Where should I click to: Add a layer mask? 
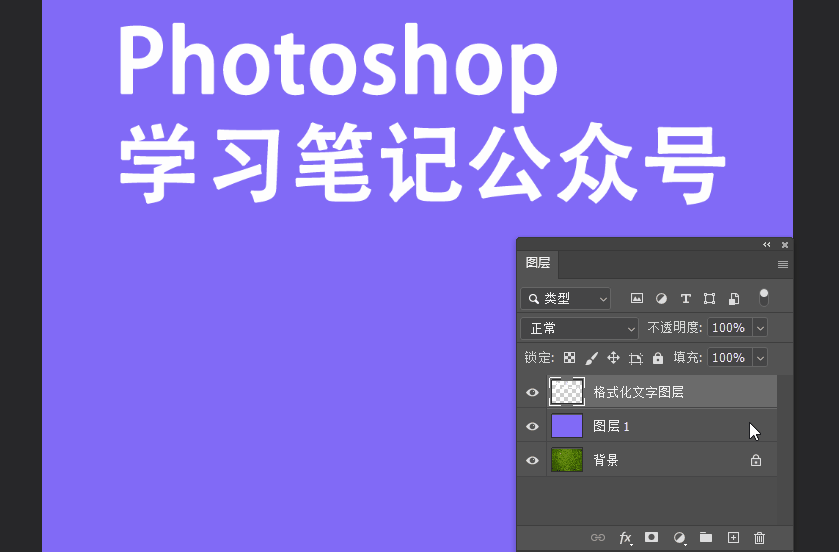coord(651,537)
